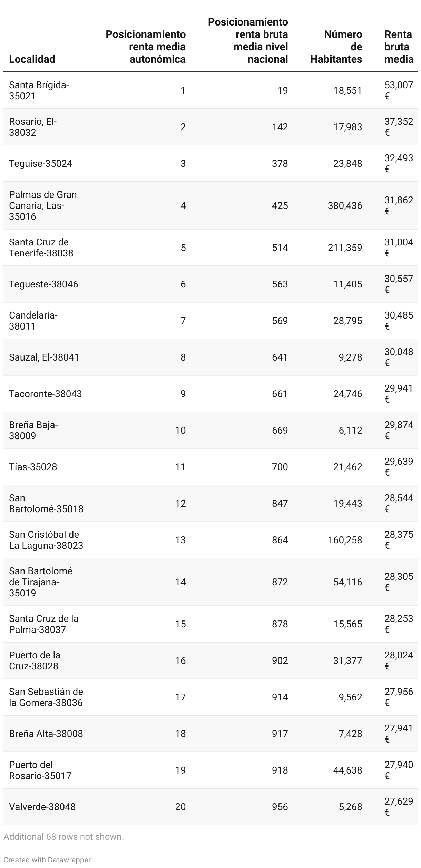Click the Localidad column header

point(32,59)
